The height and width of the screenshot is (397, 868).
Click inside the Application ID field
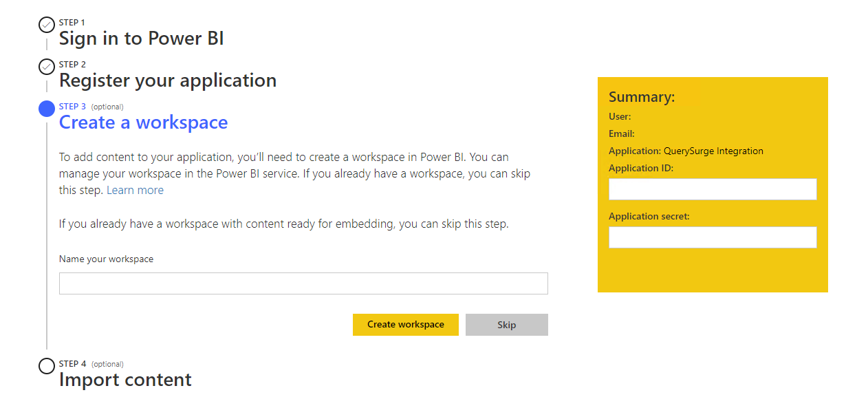pyautogui.click(x=712, y=189)
